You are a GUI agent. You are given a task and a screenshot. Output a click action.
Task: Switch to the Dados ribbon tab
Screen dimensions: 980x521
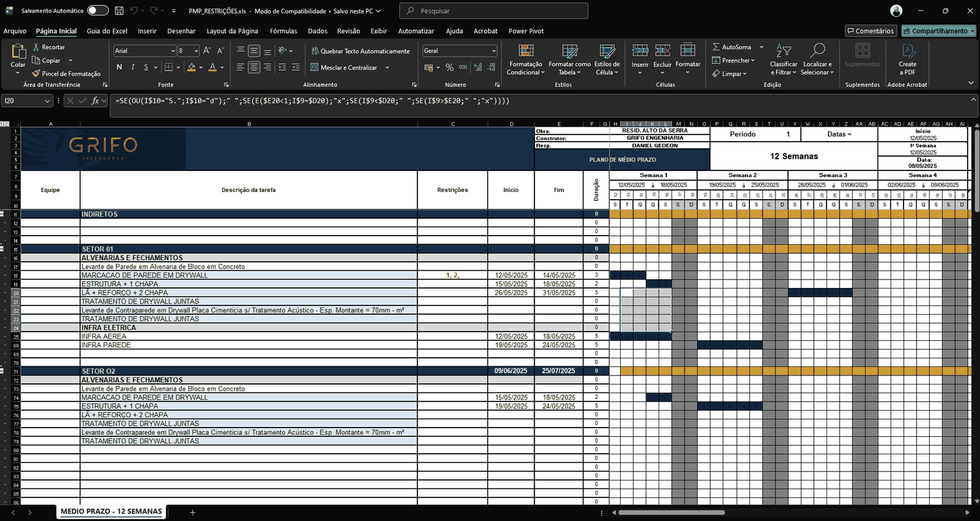318,31
